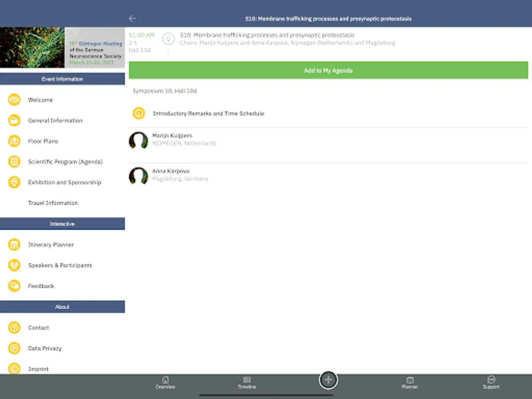Click the Event Information section header
The width and height of the screenshot is (532, 399).
tap(63, 79)
